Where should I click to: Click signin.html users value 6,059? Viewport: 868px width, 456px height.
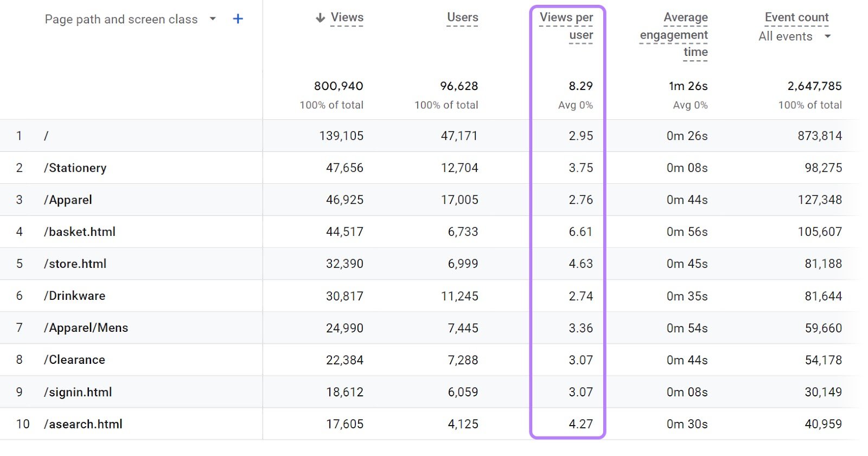[463, 392]
